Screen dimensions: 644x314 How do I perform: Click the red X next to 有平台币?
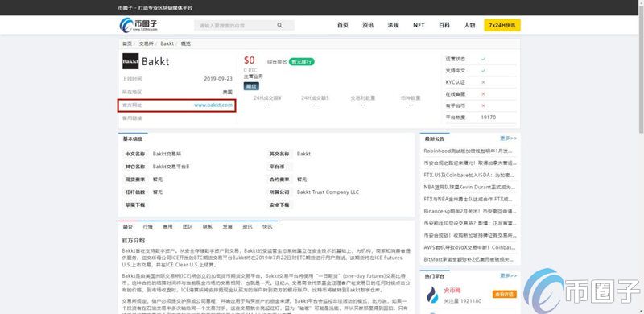tap(484, 105)
